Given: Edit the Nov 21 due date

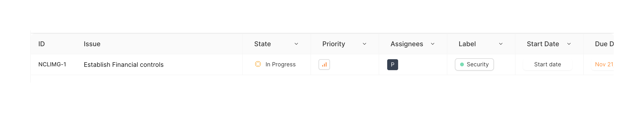Looking at the screenshot, I should pos(604,64).
